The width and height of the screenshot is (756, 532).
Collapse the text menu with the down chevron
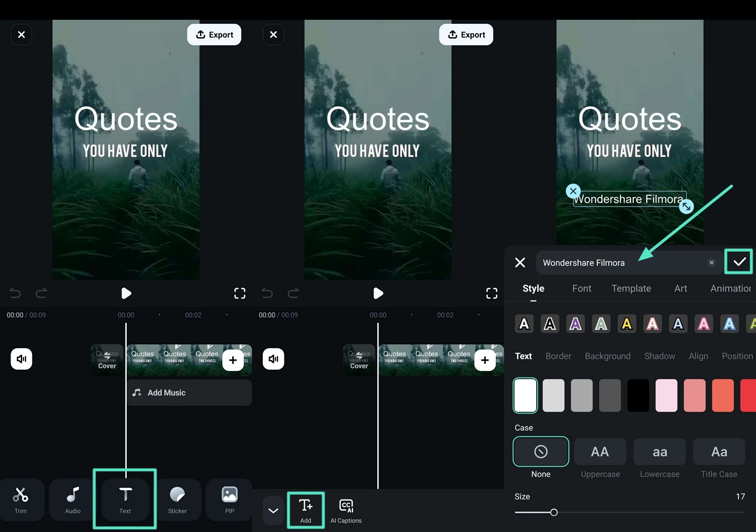click(x=273, y=510)
